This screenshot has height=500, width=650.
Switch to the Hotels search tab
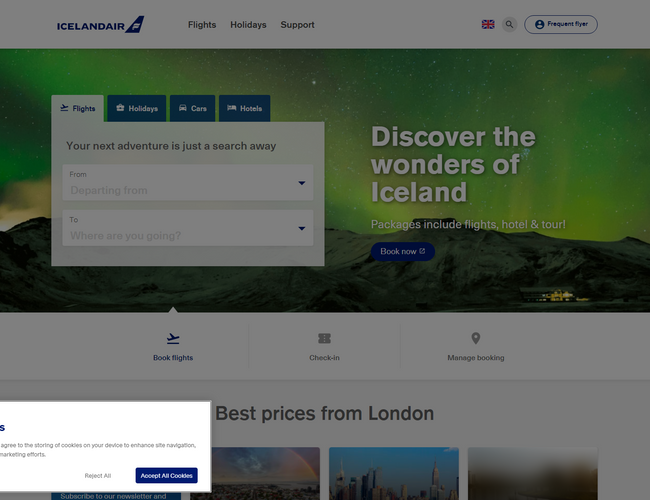point(245,108)
